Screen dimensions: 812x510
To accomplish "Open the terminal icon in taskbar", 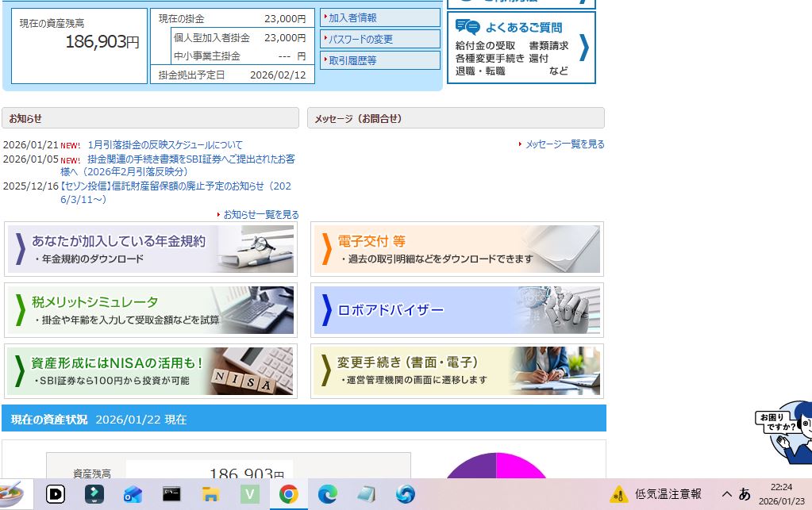I will click(171, 494).
